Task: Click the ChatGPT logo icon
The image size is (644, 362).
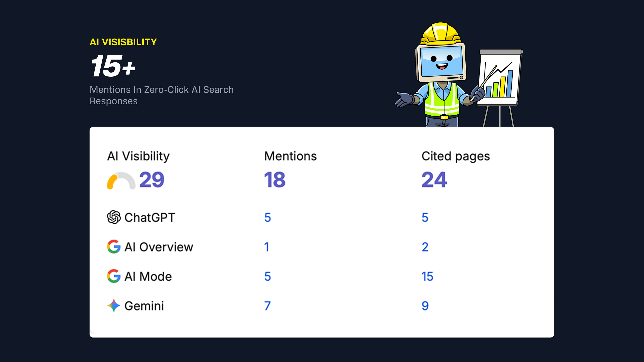Action: (114, 217)
